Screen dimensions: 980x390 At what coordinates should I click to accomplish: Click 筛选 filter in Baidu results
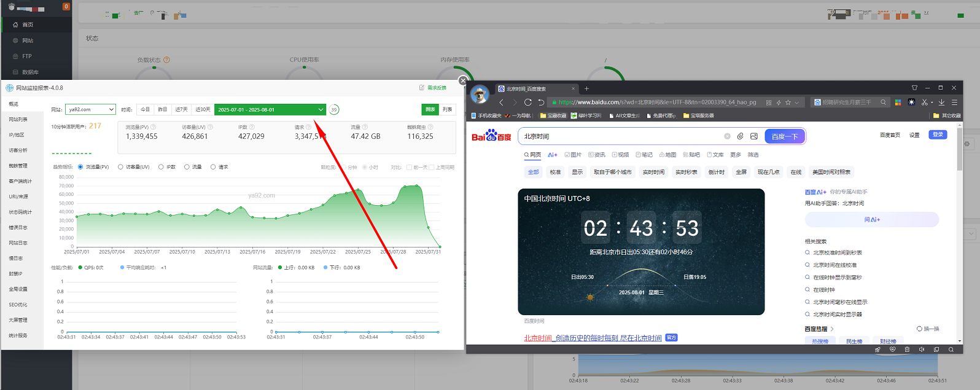pos(753,155)
